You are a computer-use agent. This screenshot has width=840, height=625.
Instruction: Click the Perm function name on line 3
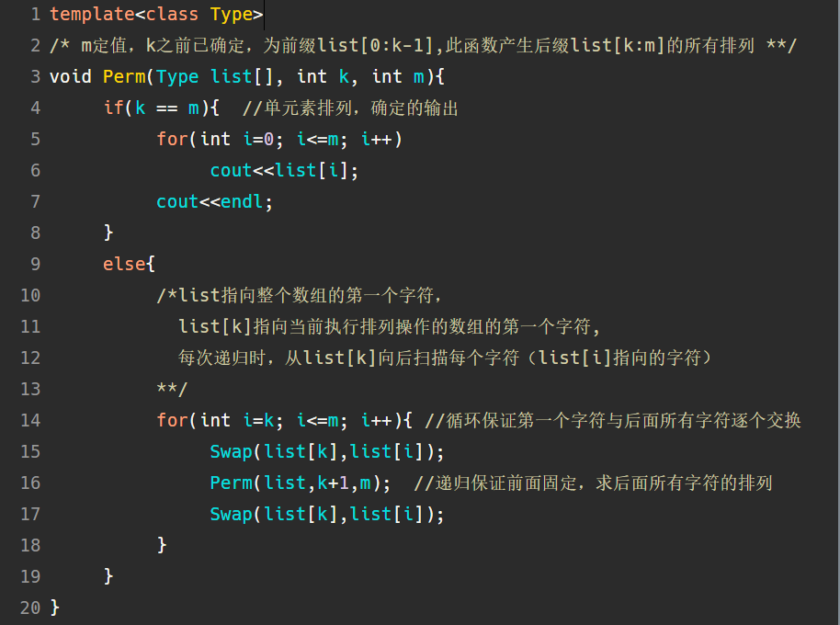coord(124,76)
